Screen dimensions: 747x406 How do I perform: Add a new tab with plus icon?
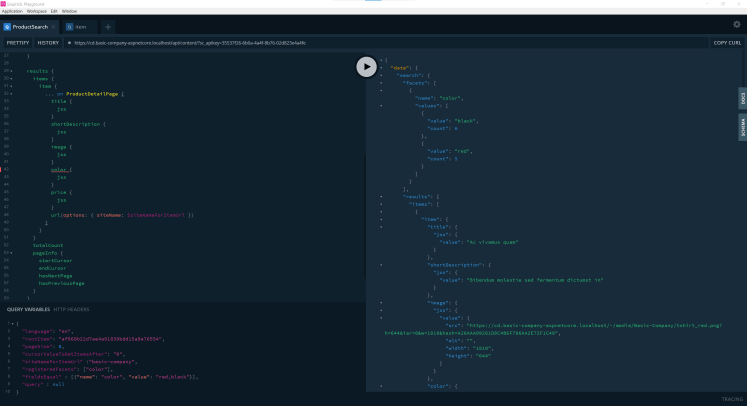(108, 27)
